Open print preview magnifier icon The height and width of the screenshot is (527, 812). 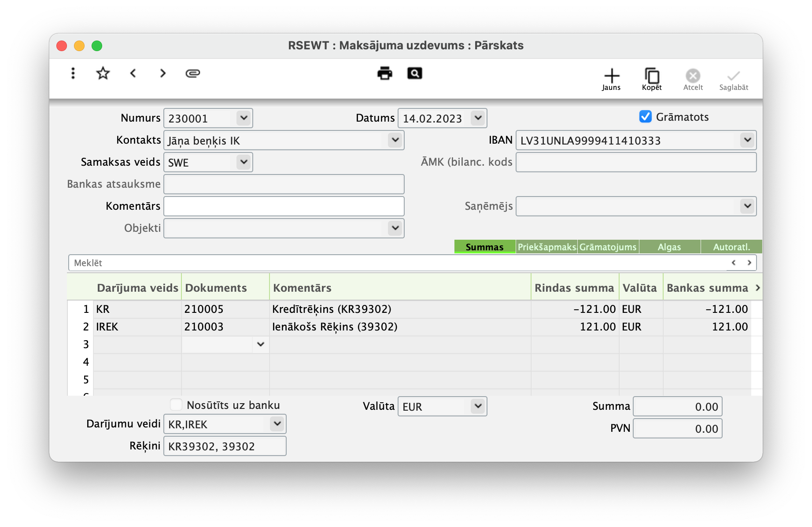pos(415,73)
